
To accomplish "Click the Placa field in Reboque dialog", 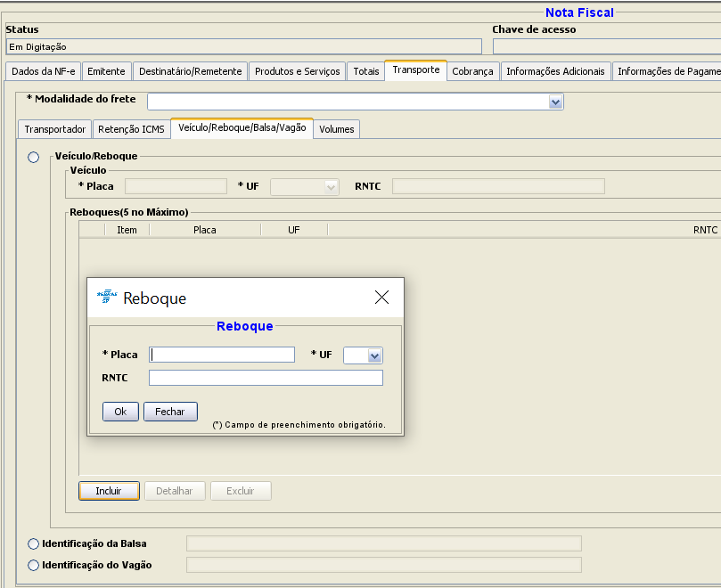I will [222, 355].
